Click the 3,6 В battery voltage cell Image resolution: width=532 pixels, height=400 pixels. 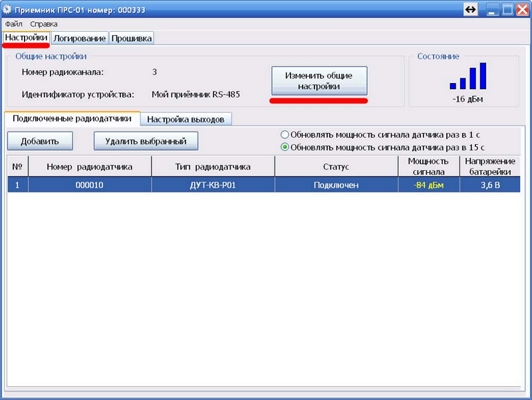pos(490,185)
